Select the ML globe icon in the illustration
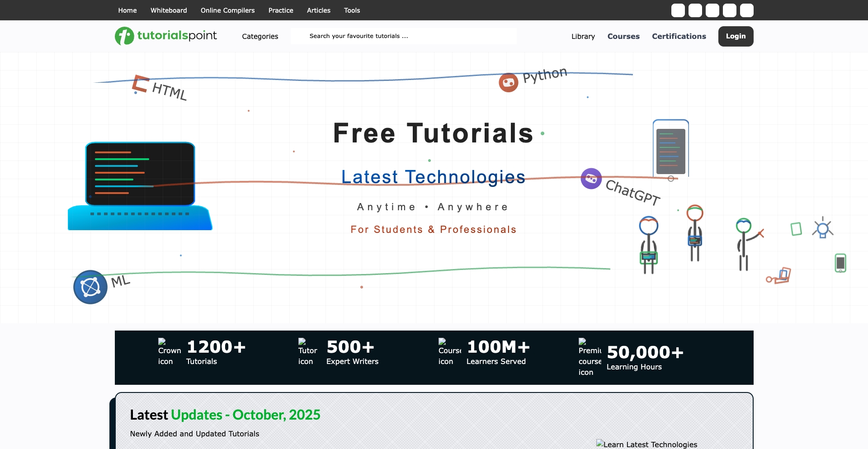Viewport: 868px width, 449px height. click(90, 287)
